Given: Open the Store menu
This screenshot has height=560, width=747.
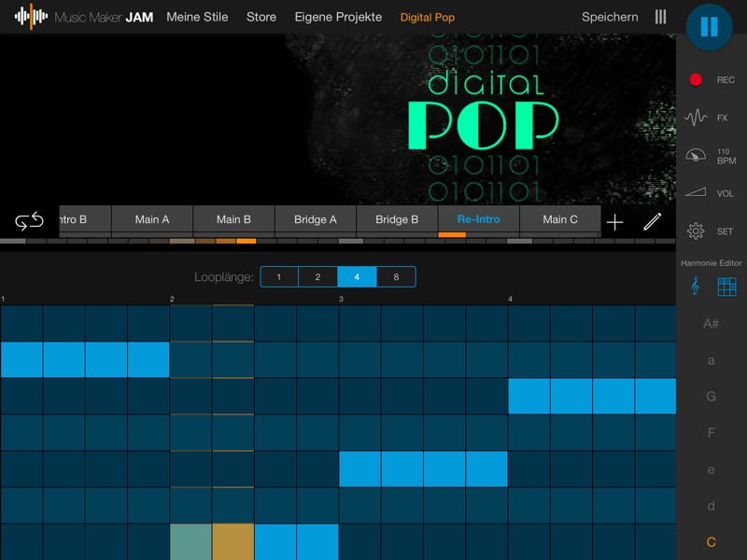Looking at the screenshot, I should 261,17.
